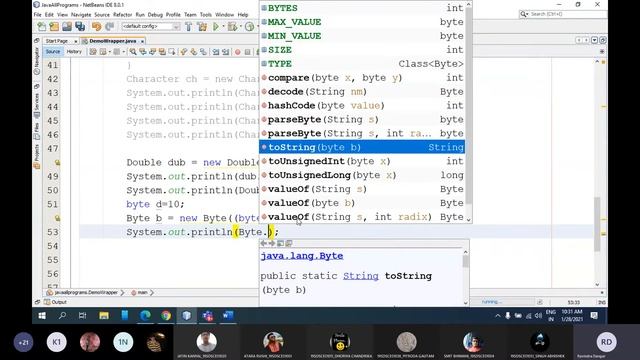Click the Stop Macro Recording icon
Viewport: 640px width, 360px height.
[x=248, y=52]
